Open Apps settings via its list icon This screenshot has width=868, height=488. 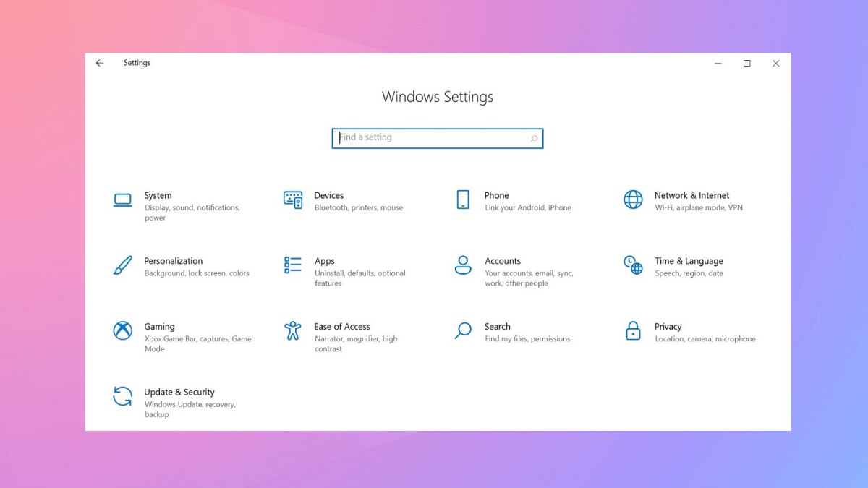pyautogui.click(x=293, y=265)
